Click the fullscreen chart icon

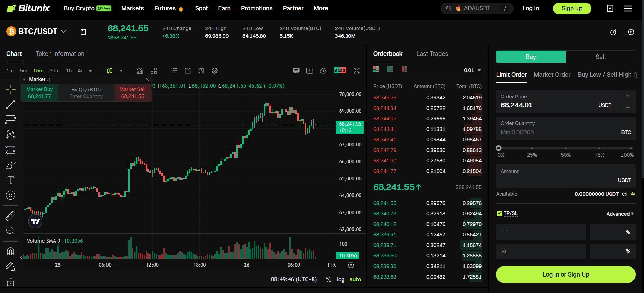[x=357, y=71]
